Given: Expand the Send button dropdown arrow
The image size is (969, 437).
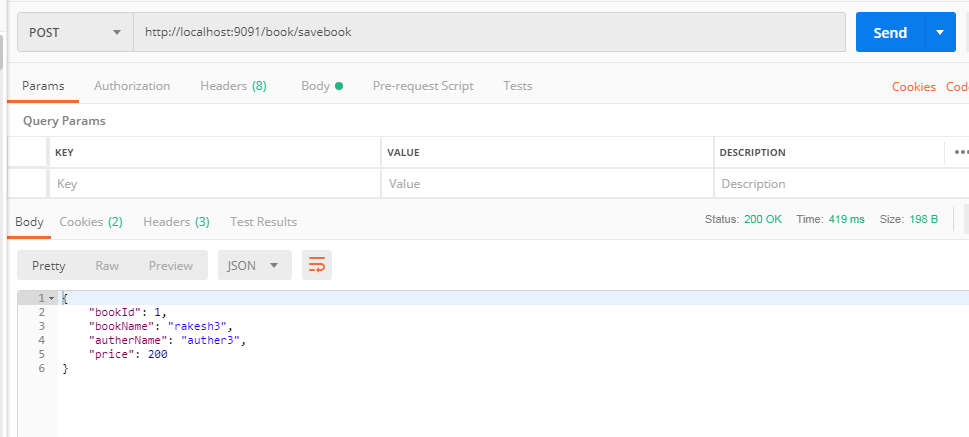Looking at the screenshot, I should [940, 32].
